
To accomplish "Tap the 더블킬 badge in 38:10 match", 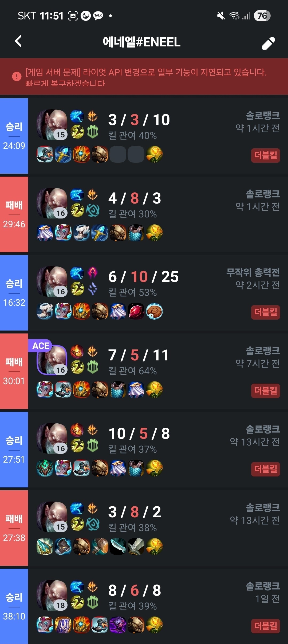I will 265,626.
